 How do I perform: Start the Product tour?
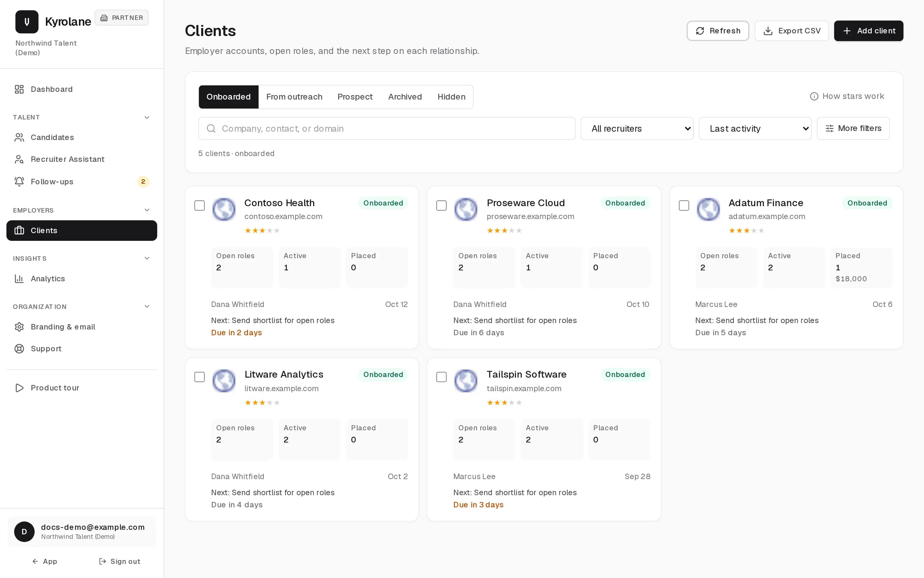[x=82, y=388]
